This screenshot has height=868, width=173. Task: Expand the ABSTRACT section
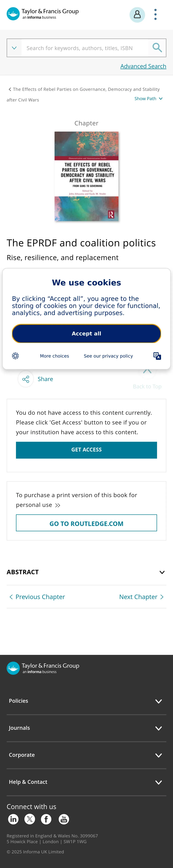coord(162,572)
